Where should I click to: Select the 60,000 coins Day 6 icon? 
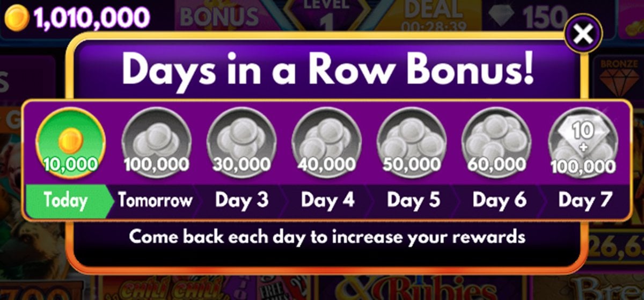coord(496,142)
